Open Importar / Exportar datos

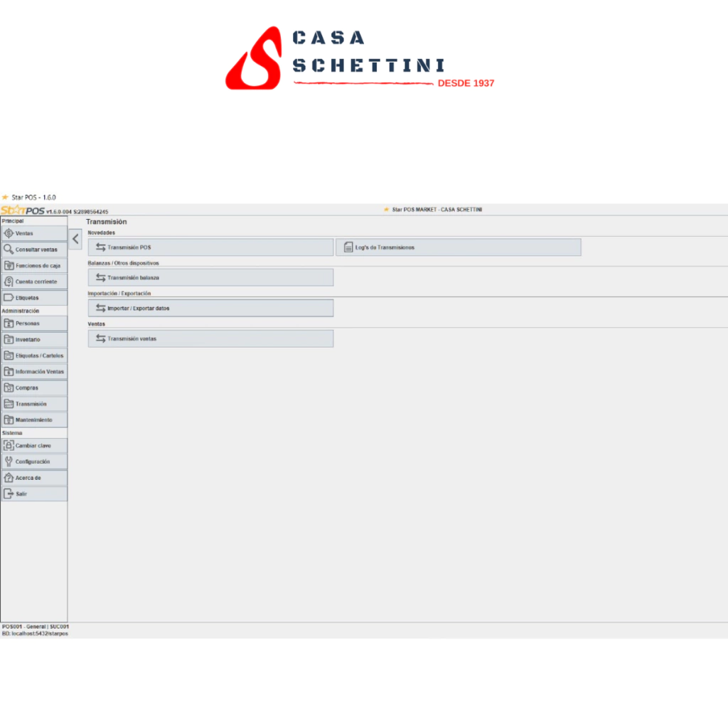coord(210,309)
